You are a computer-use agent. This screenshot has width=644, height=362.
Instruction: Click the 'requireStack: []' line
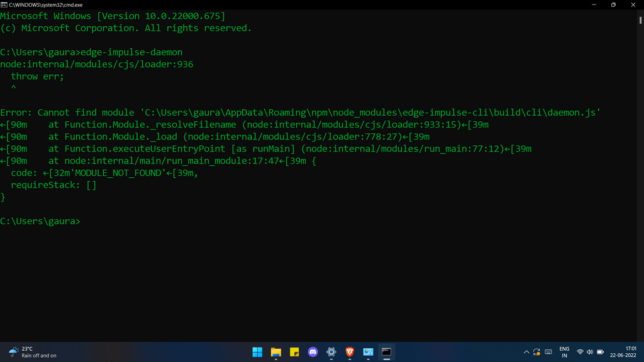coord(53,185)
